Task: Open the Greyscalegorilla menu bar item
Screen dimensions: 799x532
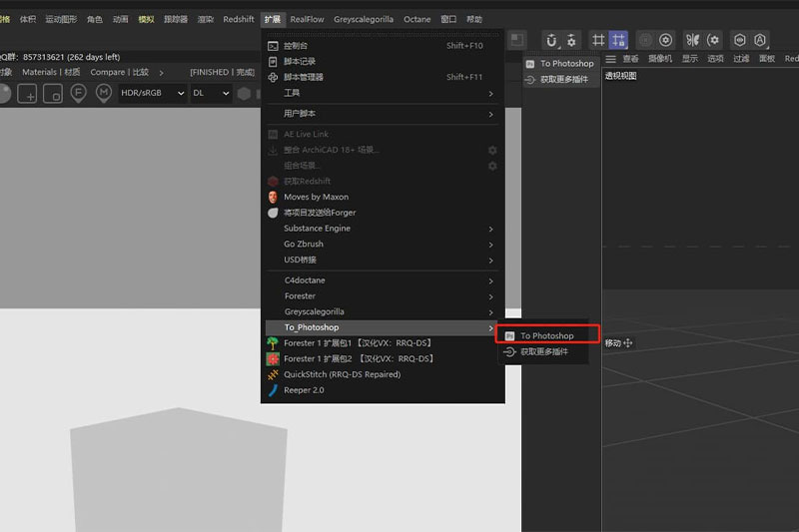Action: pyautogui.click(x=364, y=19)
